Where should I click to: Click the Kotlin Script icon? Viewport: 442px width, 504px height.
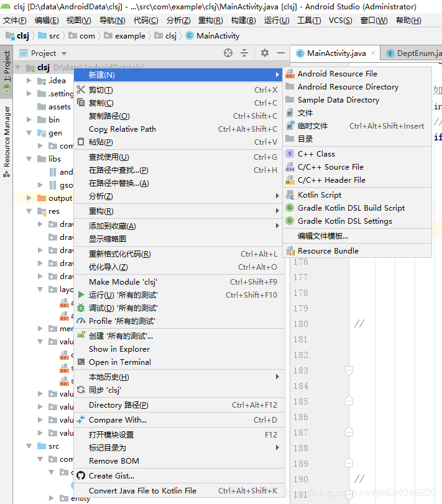290,195
